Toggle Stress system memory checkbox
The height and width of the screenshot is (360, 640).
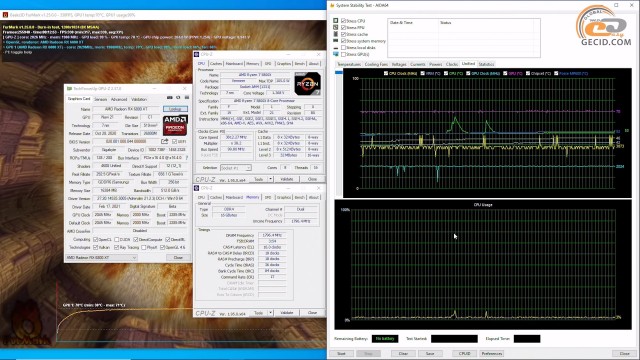(x=343, y=41)
